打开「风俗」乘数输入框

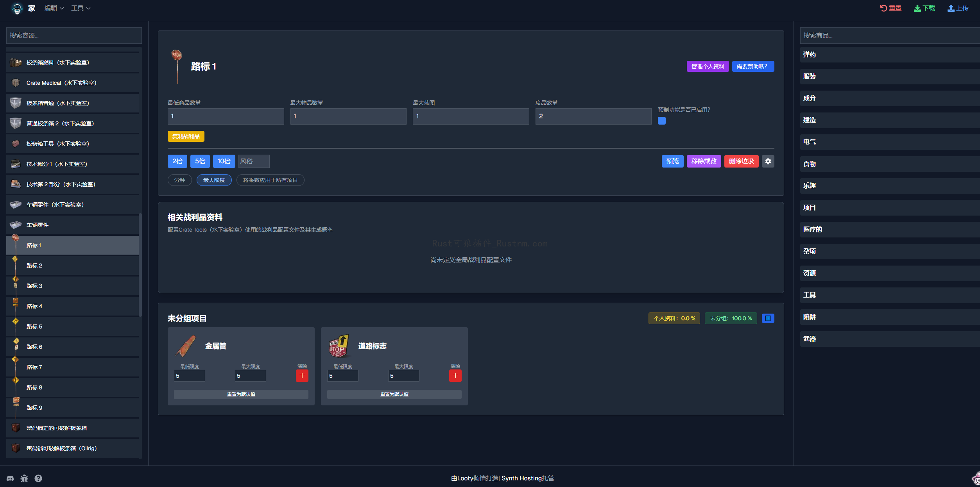coord(254,161)
